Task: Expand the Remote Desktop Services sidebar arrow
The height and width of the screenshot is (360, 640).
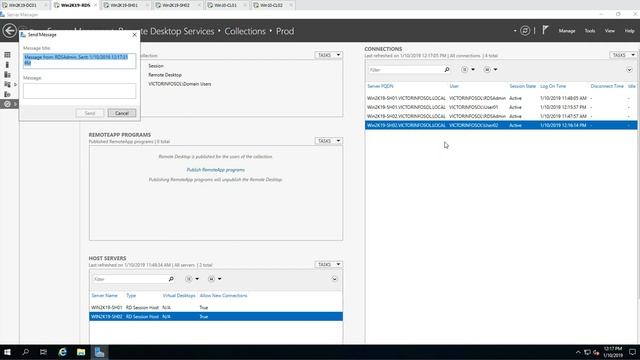Action: coord(16,104)
